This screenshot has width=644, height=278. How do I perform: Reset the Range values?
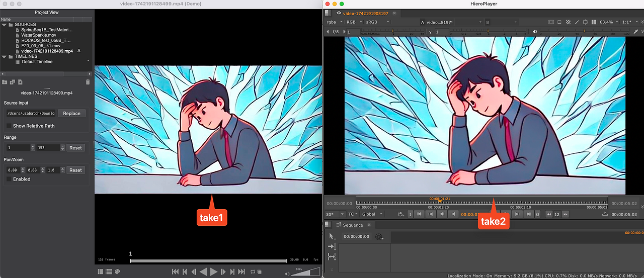coord(75,148)
